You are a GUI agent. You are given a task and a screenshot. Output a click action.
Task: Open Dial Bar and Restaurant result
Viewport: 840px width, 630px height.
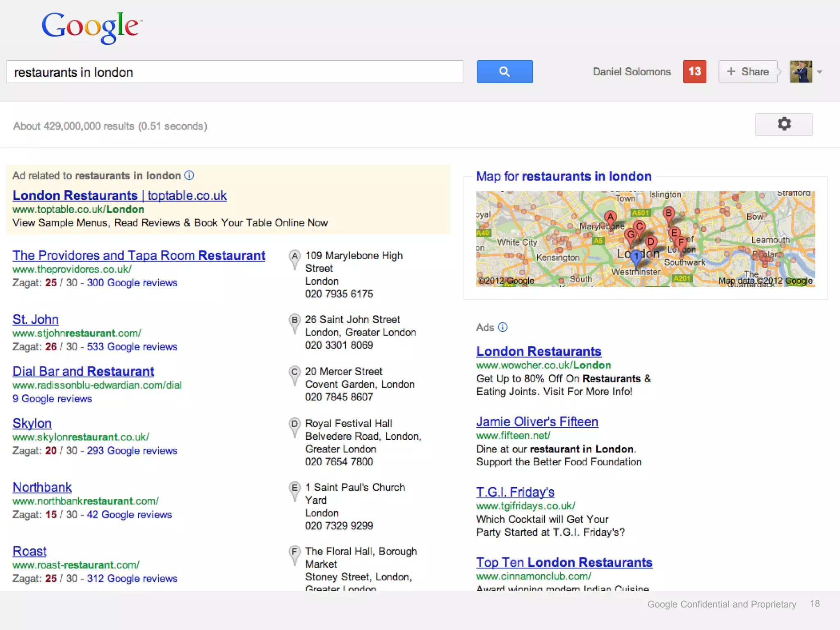[x=83, y=372]
